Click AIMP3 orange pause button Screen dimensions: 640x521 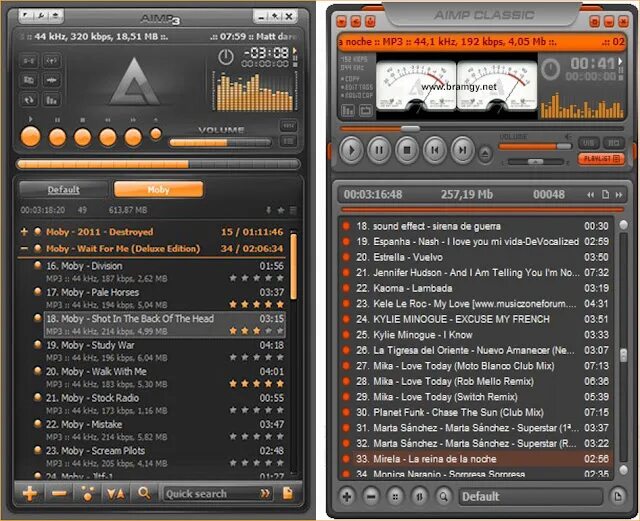[x=58, y=137]
